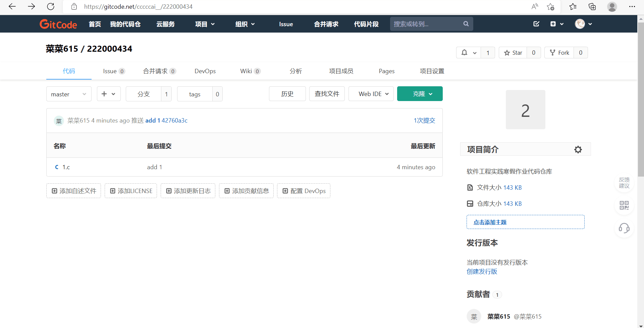The image size is (644, 328).
Task: Fork the 222000434 repository
Action: (x=559, y=53)
